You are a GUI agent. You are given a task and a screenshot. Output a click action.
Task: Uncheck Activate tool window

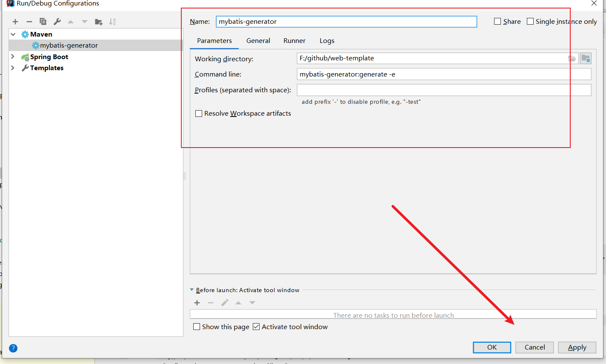[x=256, y=327]
